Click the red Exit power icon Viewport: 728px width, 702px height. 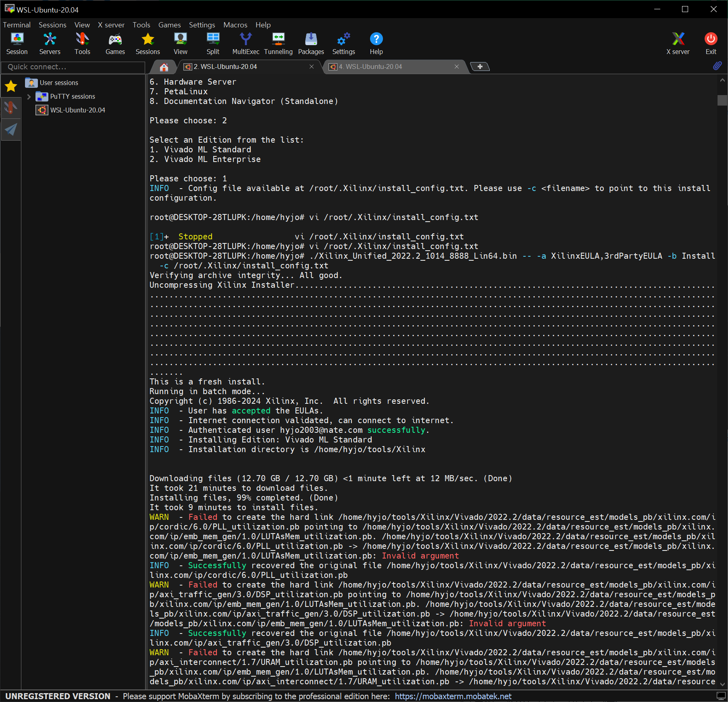point(711,44)
